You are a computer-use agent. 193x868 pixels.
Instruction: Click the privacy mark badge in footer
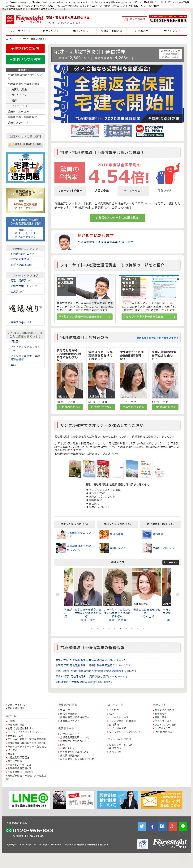click(143, 844)
